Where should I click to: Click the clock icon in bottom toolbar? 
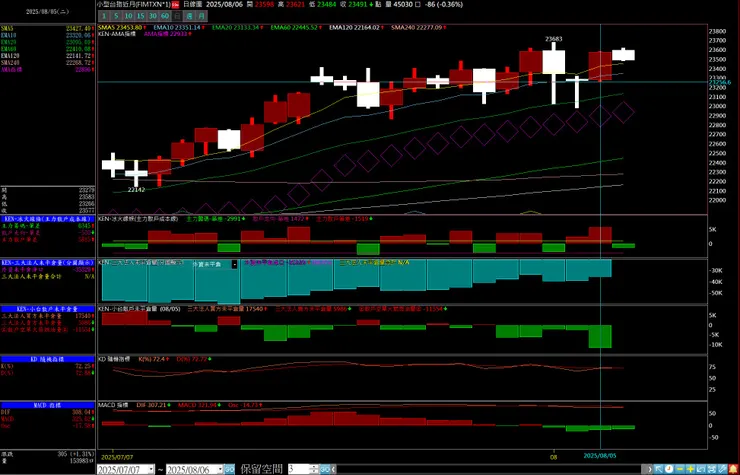669,469
